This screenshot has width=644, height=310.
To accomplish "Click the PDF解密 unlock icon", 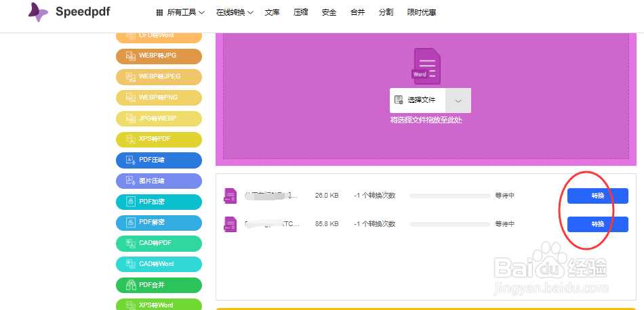I will [131, 222].
